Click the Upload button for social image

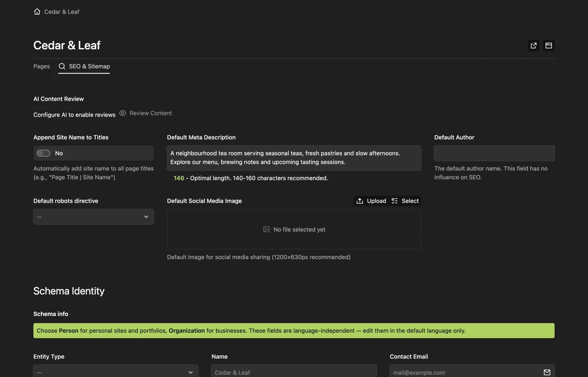[371, 201]
